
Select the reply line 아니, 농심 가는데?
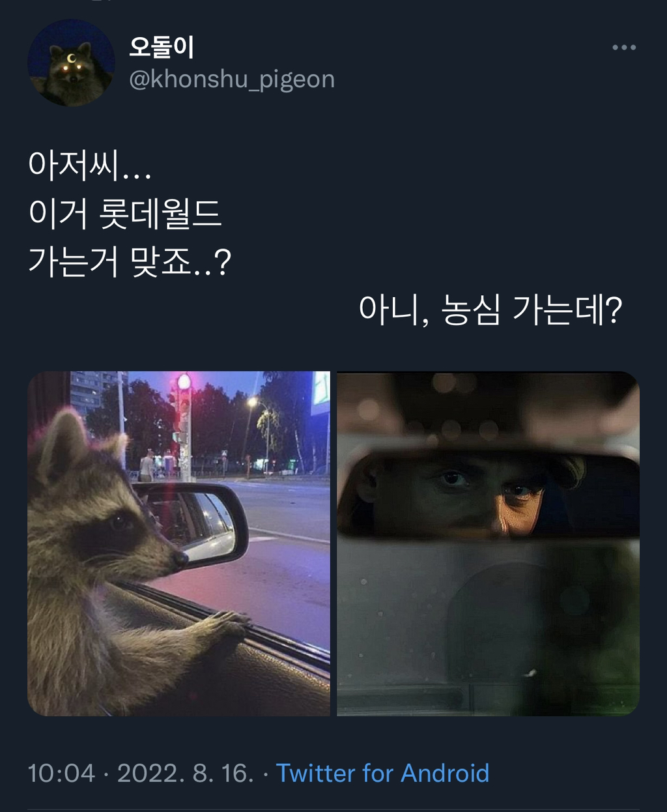(490, 310)
